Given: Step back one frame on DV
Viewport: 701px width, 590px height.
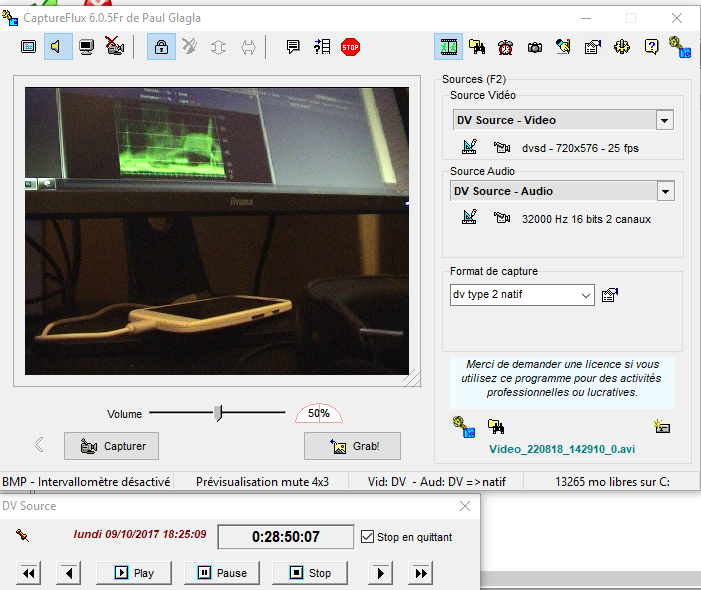Looking at the screenshot, I should point(68,573).
